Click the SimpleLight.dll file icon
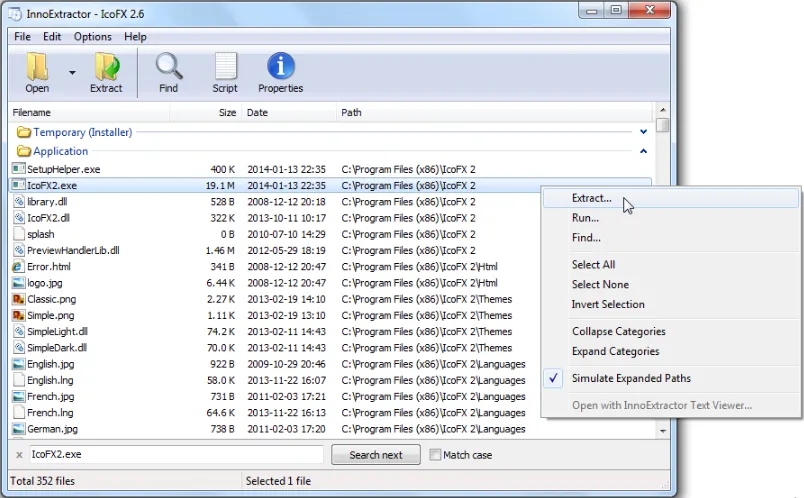804x498 pixels. 18,331
